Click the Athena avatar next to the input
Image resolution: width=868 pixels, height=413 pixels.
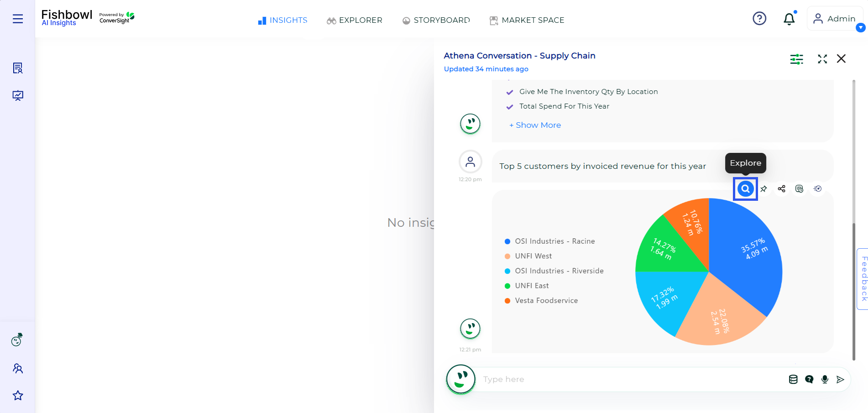461,379
